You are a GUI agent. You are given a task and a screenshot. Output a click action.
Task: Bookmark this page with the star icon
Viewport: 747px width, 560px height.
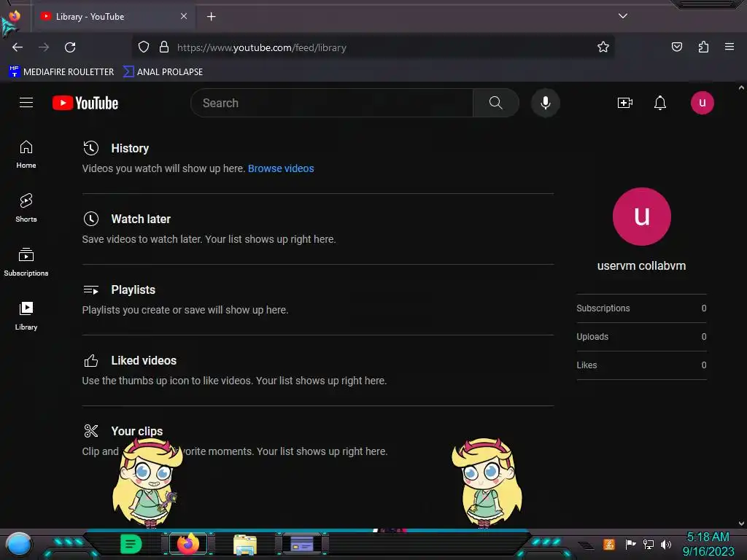pos(603,47)
